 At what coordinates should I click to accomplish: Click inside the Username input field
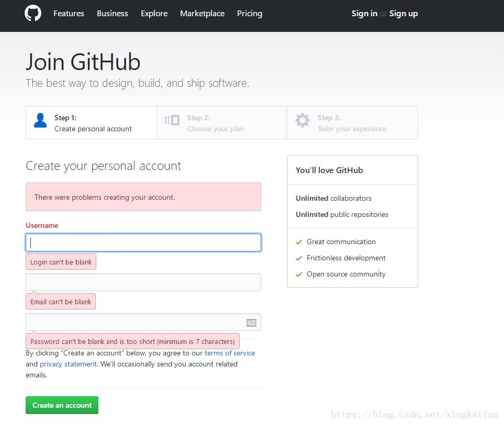click(143, 242)
